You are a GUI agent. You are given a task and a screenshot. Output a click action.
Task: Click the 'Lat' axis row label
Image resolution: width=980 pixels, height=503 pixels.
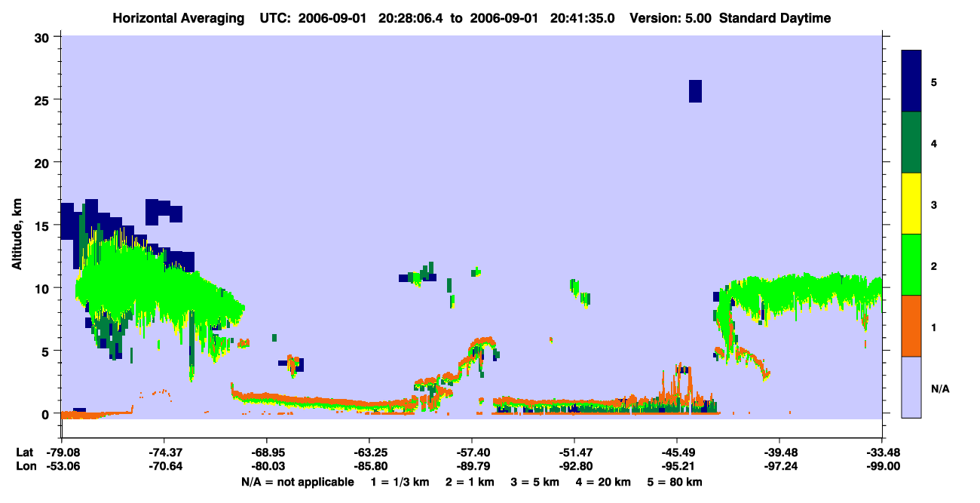pos(24,452)
